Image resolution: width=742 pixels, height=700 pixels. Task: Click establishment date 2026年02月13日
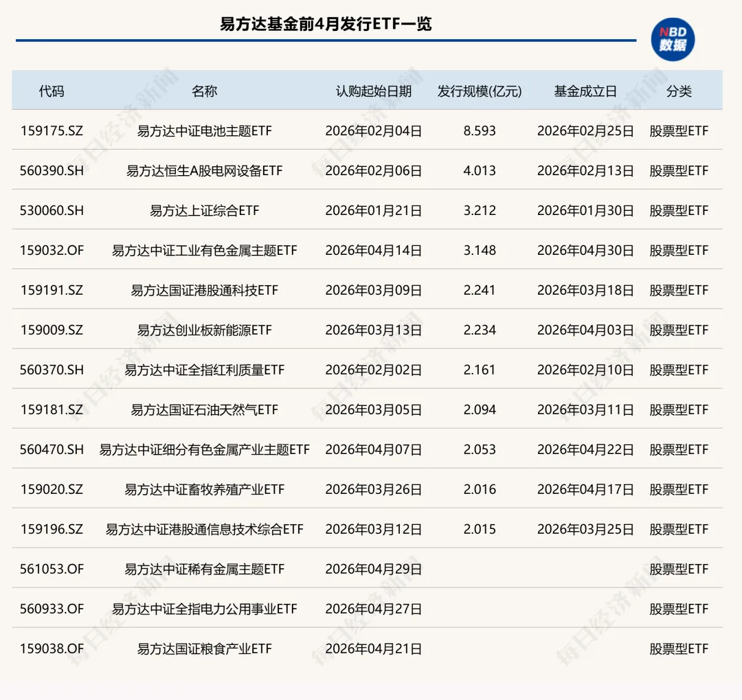[x=585, y=170]
